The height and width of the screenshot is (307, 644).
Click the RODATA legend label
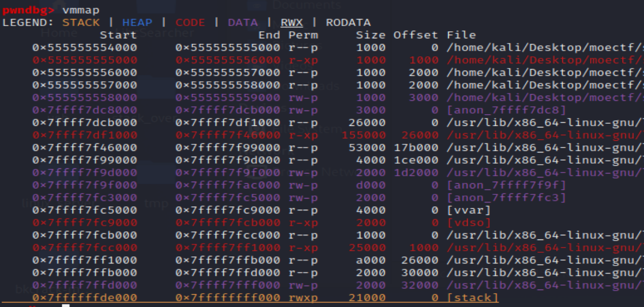pyautogui.click(x=348, y=23)
